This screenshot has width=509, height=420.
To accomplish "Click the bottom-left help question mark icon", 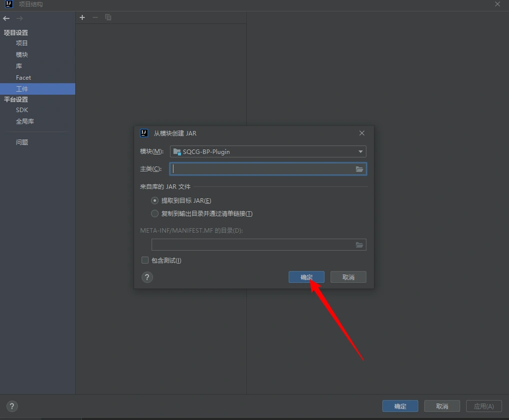I will [x=12, y=406].
